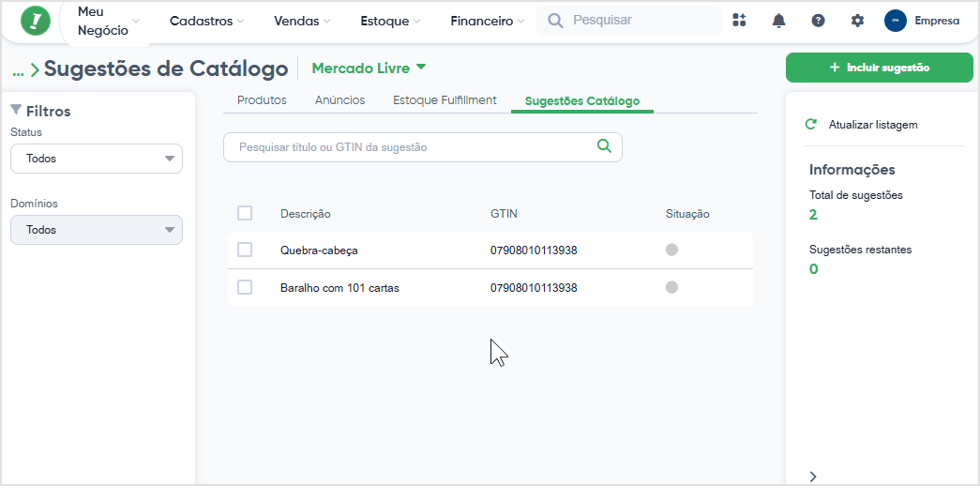
Task: Click the Baralho com 101 cartas description
Action: [x=339, y=288]
